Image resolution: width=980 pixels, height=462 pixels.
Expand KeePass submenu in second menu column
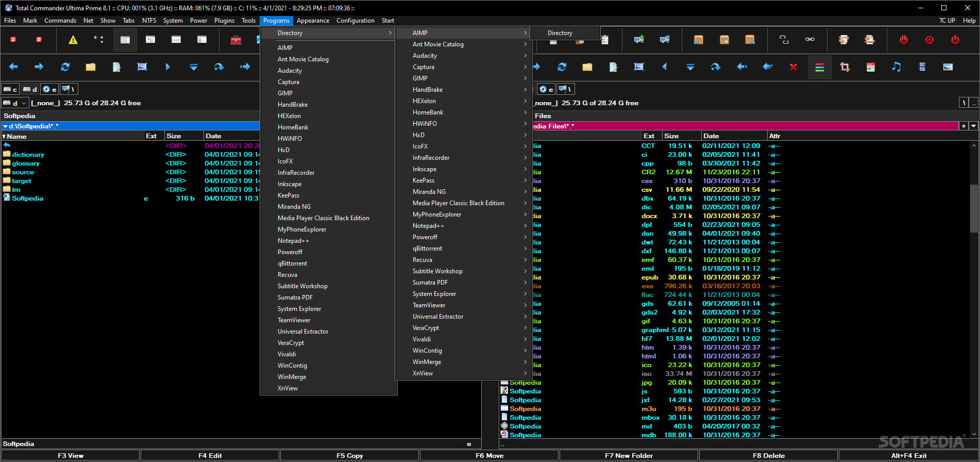coord(463,180)
